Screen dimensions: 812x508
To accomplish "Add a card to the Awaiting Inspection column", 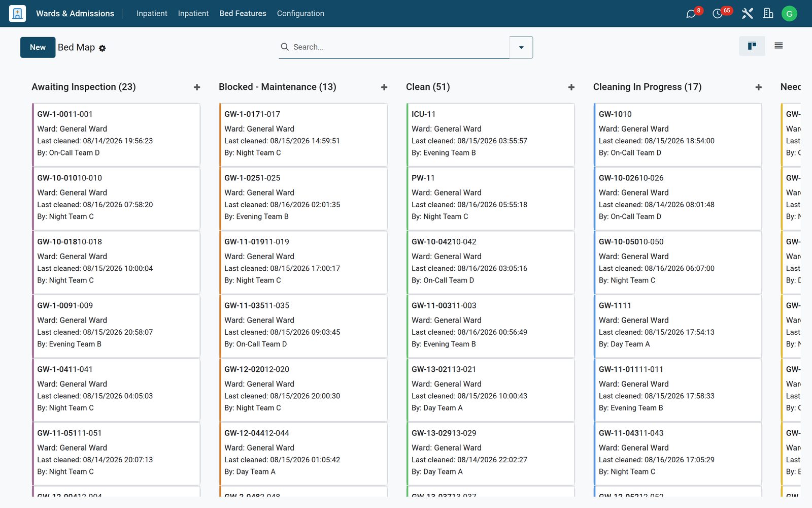I will click(x=197, y=87).
